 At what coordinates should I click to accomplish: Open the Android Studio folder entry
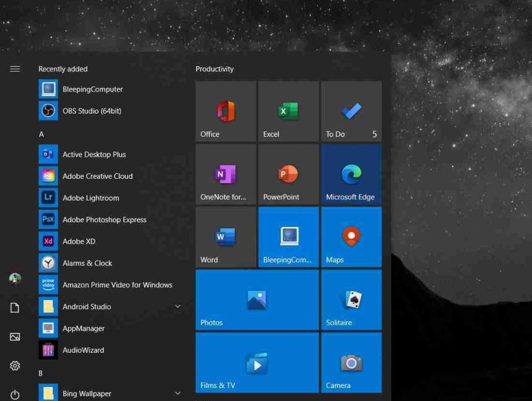110,306
